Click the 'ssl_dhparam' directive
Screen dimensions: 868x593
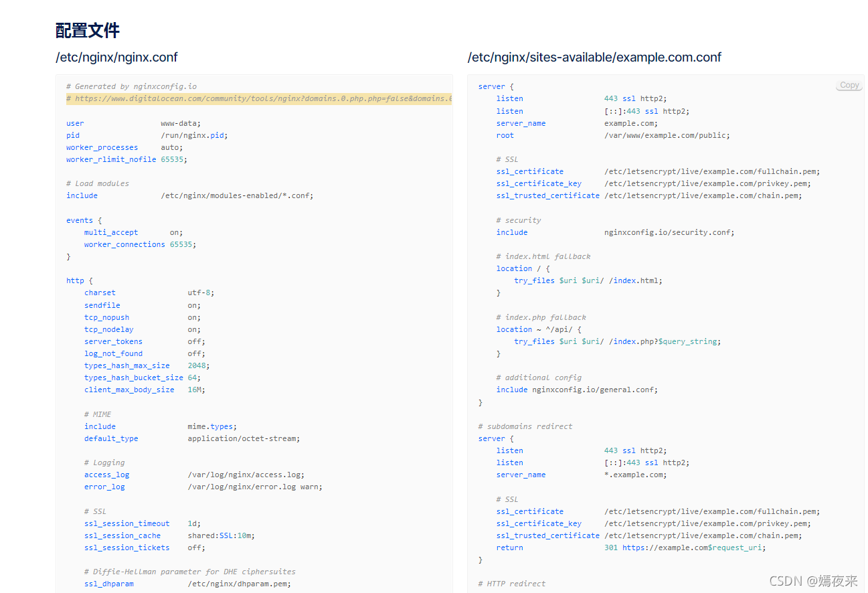109,584
